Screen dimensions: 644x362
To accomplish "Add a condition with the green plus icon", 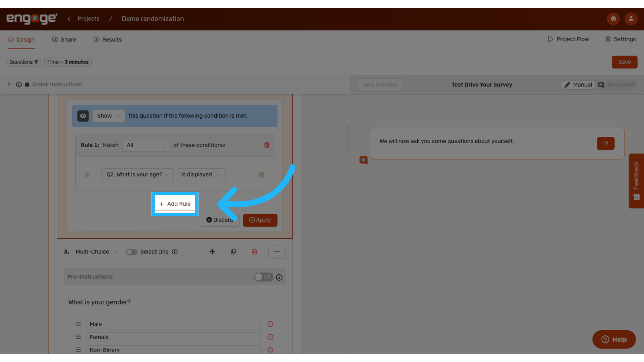I will point(262,175).
